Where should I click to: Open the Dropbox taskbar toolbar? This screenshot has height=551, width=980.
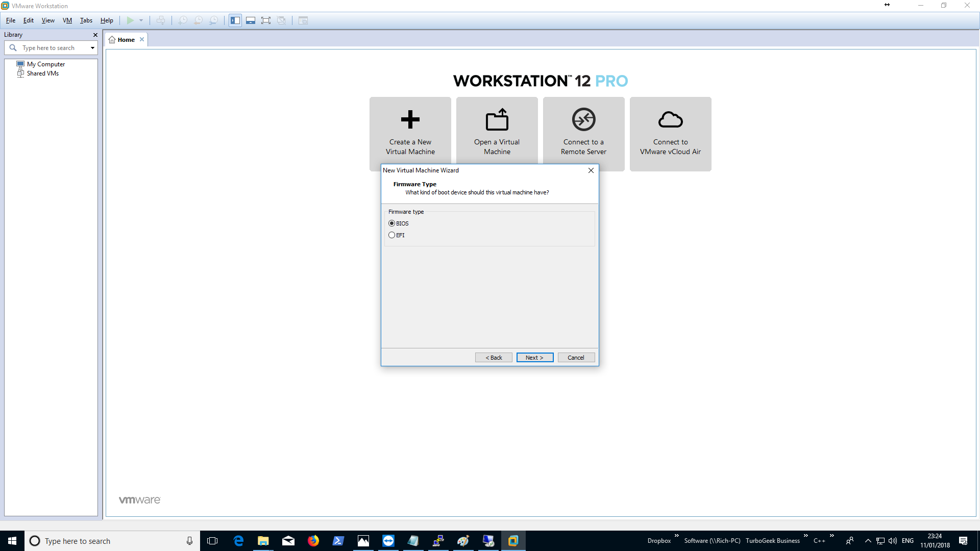(x=659, y=541)
